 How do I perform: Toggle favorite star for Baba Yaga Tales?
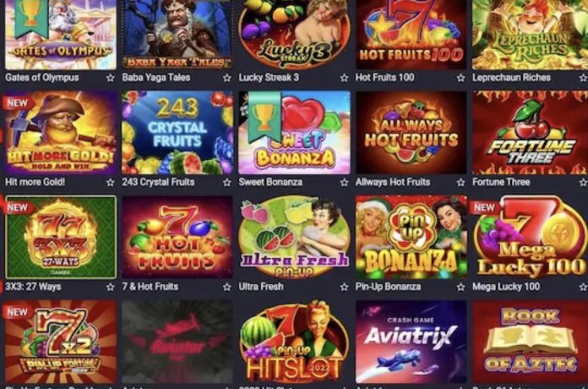pyautogui.click(x=227, y=78)
